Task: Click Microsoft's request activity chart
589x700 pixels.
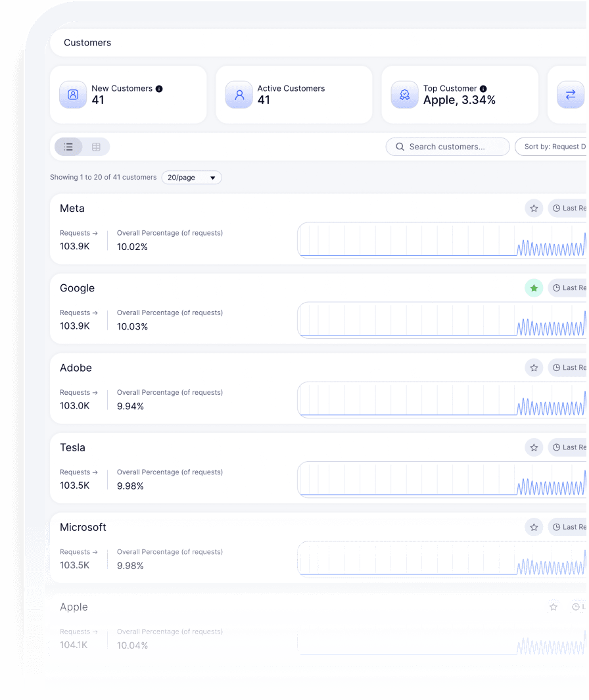Action: coord(442,559)
